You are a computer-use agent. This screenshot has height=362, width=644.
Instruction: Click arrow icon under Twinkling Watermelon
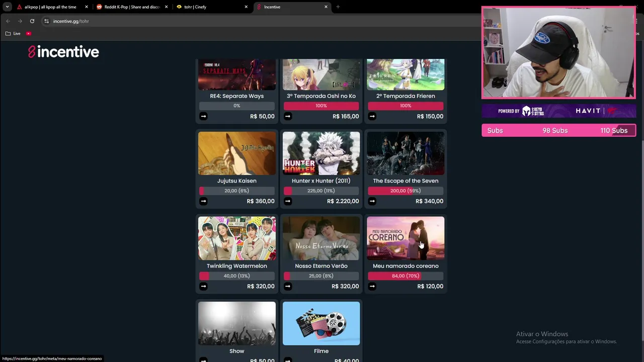203,286
